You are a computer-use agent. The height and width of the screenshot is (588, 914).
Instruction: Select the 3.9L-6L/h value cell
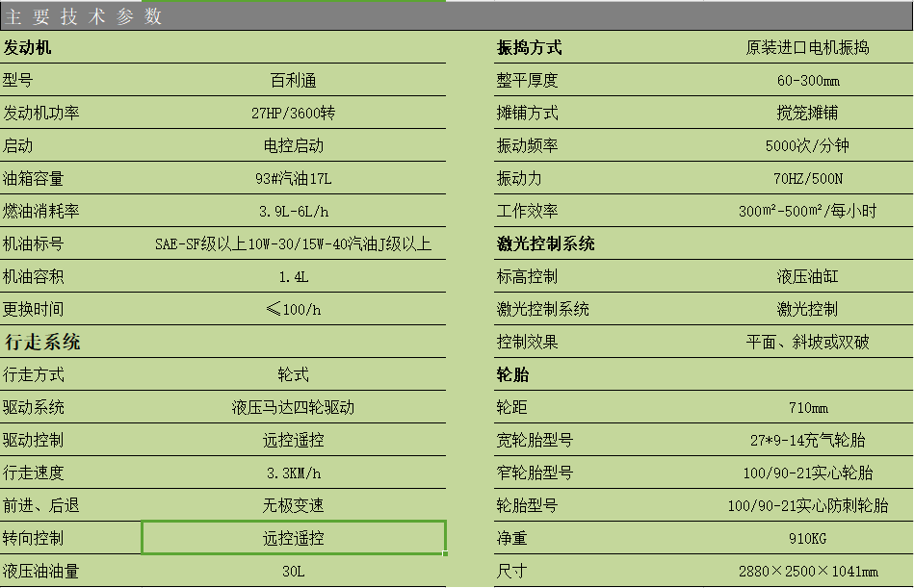pyautogui.click(x=293, y=211)
